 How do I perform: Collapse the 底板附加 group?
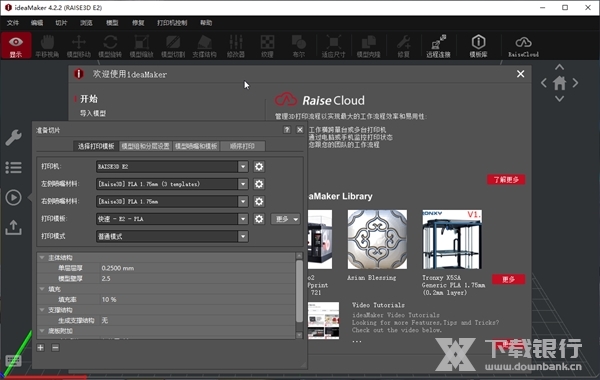42,331
